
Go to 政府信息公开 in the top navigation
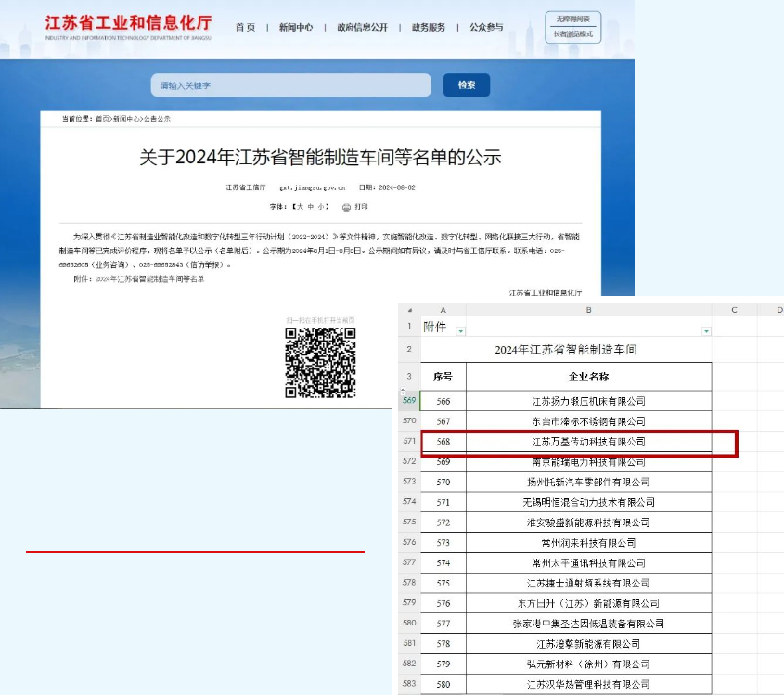coord(363,27)
